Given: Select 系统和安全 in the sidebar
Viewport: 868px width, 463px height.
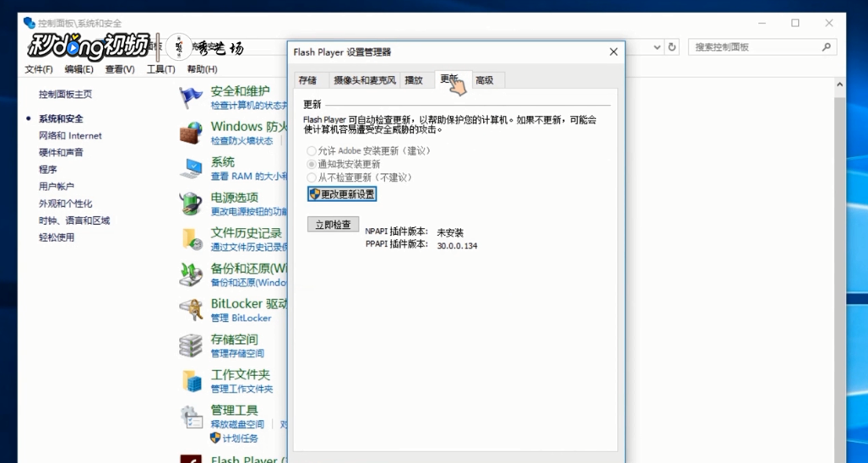Looking at the screenshot, I should coord(61,118).
